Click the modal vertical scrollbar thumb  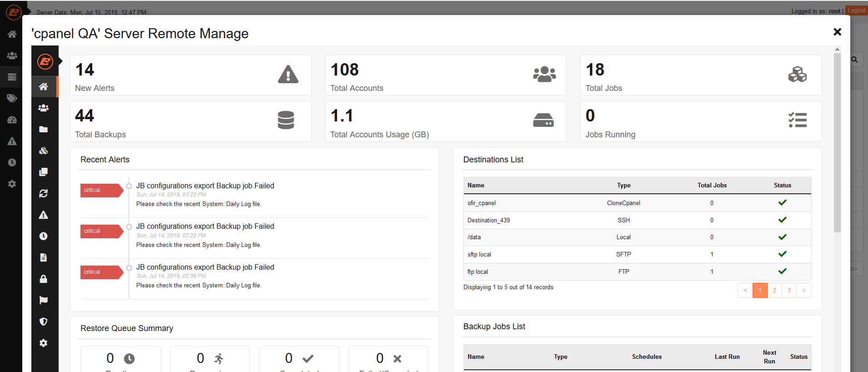(x=837, y=142)
